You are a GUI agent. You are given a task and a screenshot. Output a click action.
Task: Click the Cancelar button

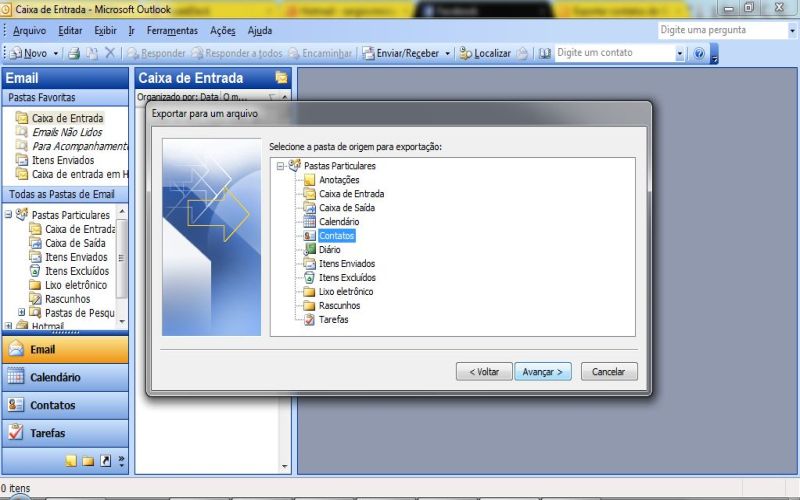(609, 371)
